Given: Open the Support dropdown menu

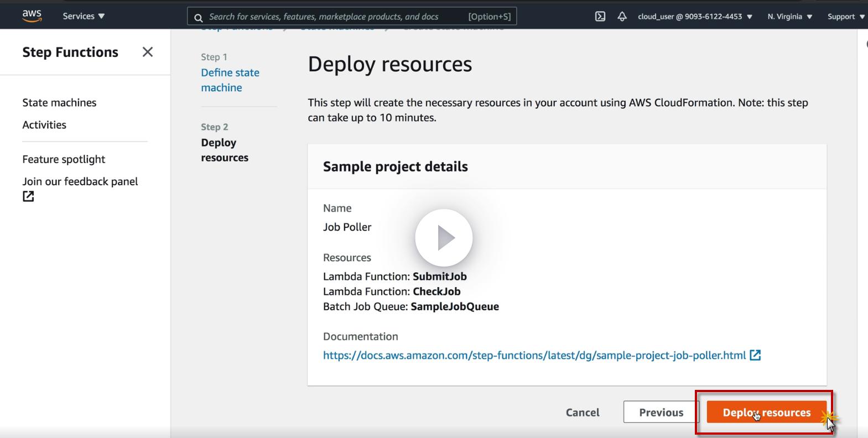Looking at the screenshot, I should point(845,17).
